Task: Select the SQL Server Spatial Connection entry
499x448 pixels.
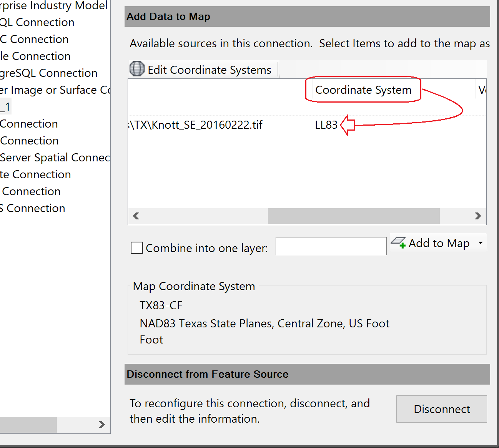Action: coord(55,158)
